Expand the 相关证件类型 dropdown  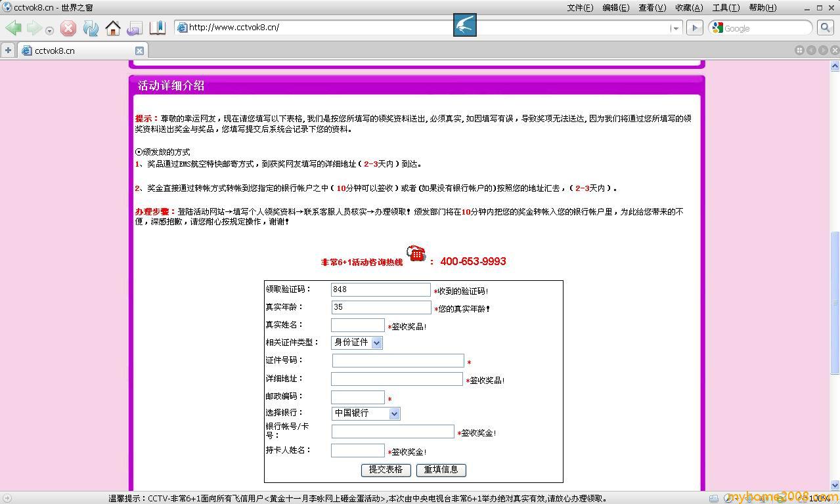click(376, 343)
